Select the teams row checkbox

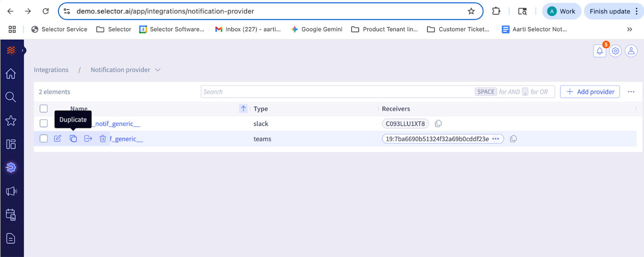coord(44,138)
